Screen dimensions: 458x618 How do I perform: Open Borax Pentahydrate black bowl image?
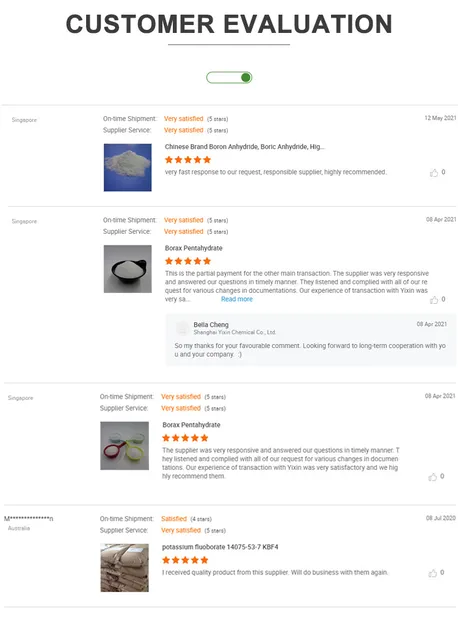pos(127,269)
